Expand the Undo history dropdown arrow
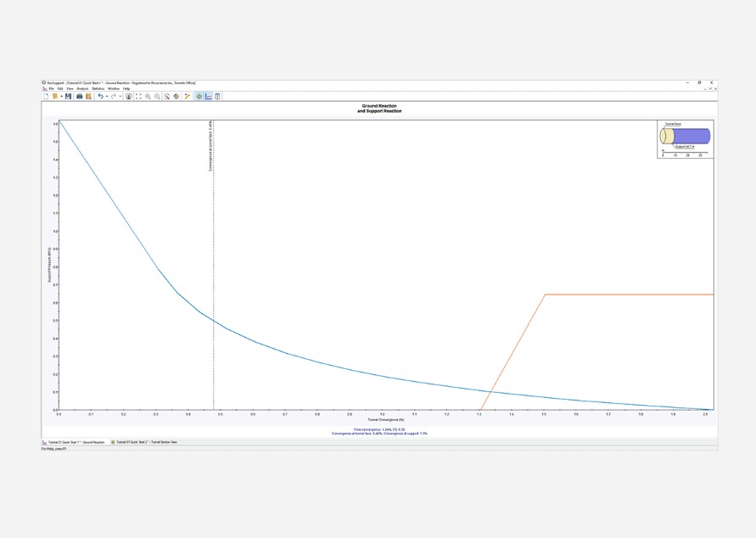 pyautogui.click(x=107, y=97)
